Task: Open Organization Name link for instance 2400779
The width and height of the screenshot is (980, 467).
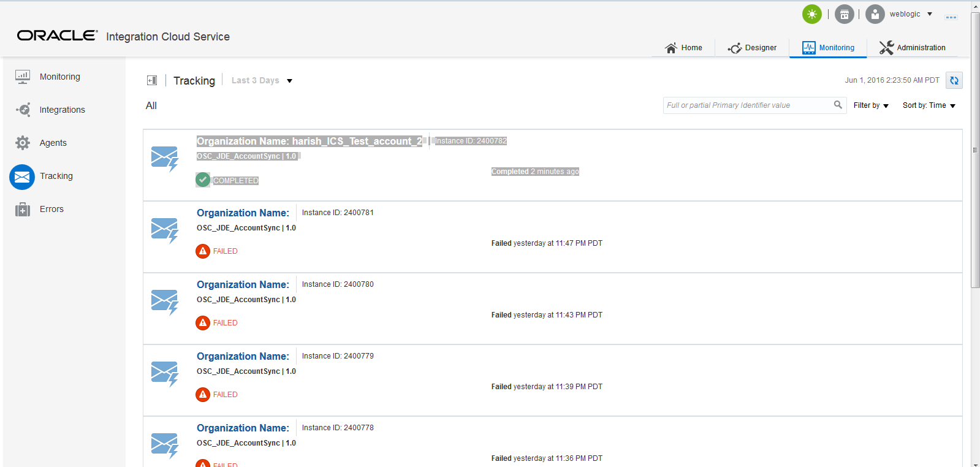Action: tap(243, 356)
